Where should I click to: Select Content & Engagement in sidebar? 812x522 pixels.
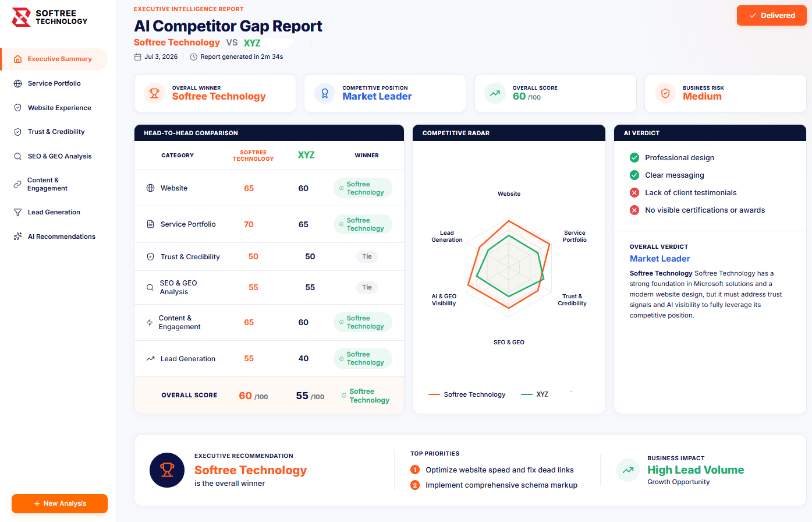click(x=54, y=184)
